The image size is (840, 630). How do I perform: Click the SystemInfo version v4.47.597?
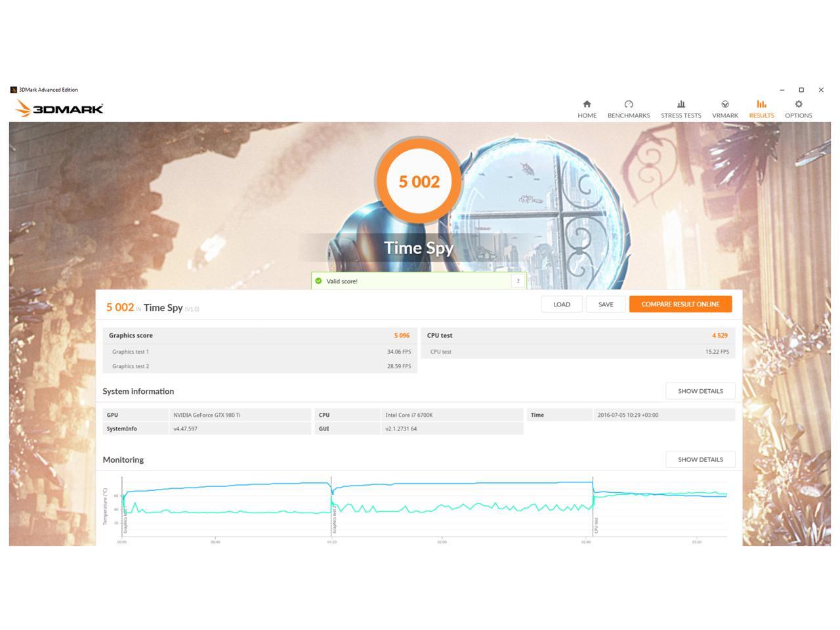[185, 429]
